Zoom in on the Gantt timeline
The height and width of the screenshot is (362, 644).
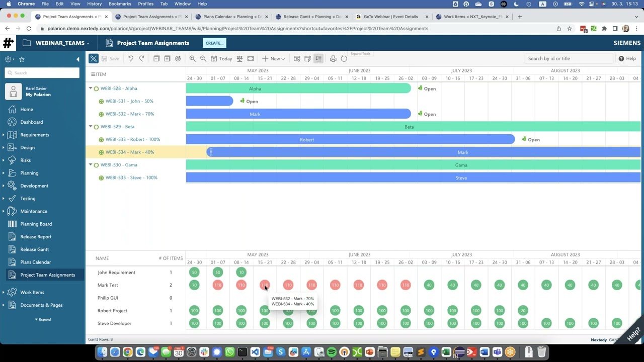click(192, 59)
